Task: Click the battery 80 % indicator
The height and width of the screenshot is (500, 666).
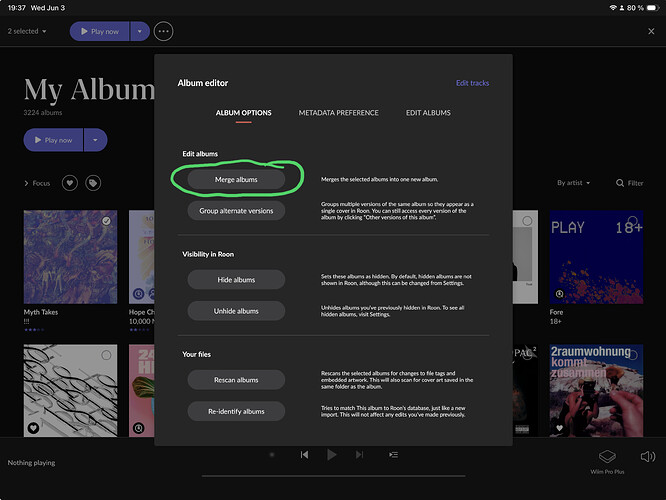Action: 643,8
